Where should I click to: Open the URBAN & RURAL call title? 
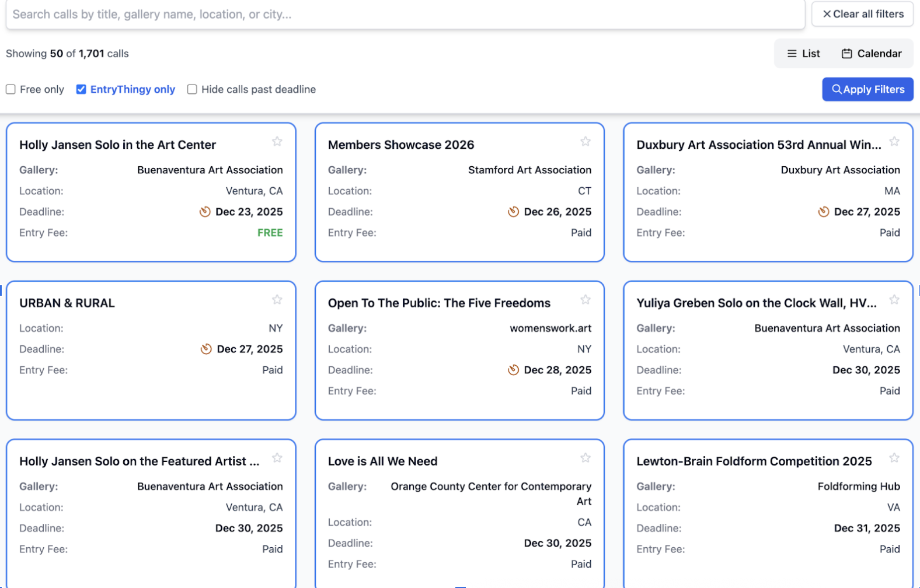(x=67, y=303)
